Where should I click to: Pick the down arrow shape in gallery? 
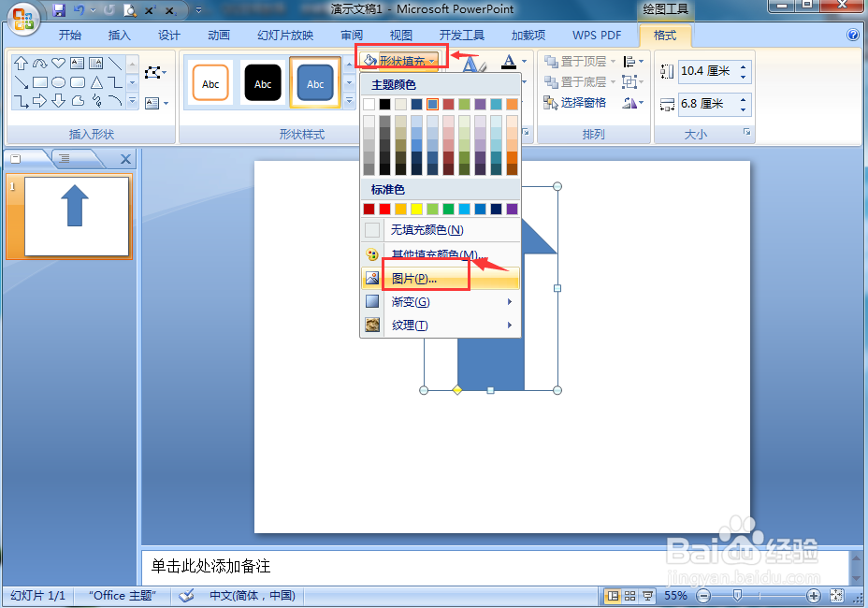58,101
